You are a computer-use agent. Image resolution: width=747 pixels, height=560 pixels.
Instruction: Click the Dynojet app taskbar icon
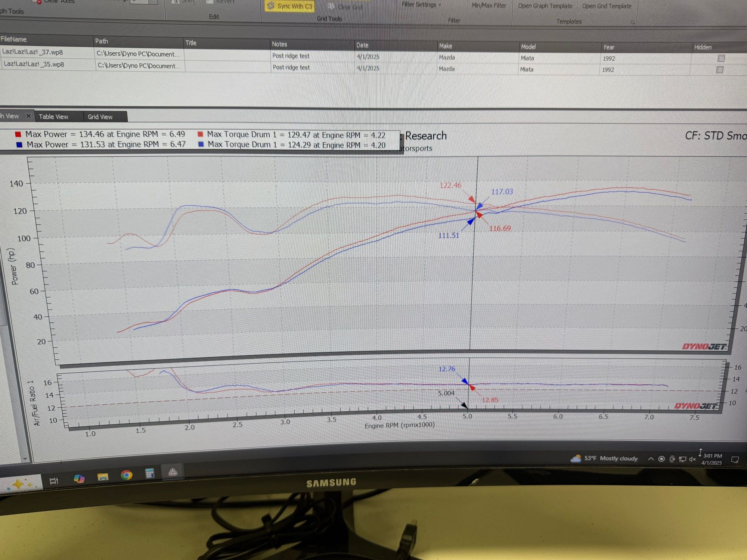tap(173, 472)
